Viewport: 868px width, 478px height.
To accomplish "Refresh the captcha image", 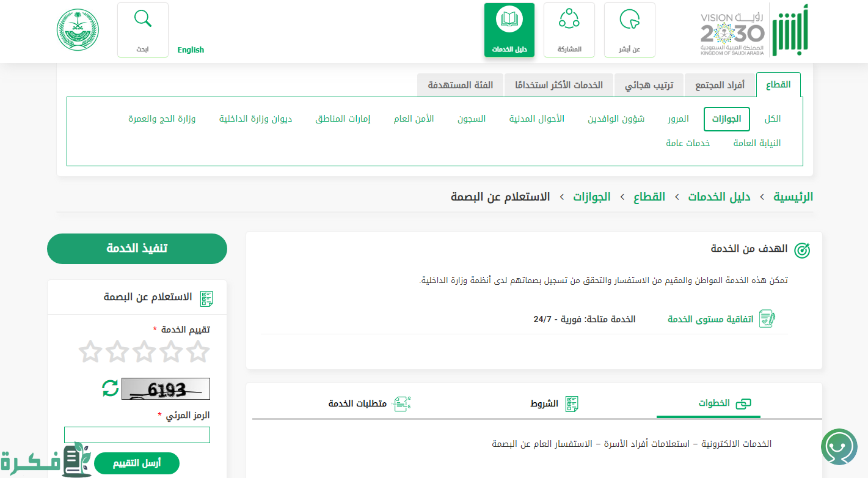I will [110, 388].
